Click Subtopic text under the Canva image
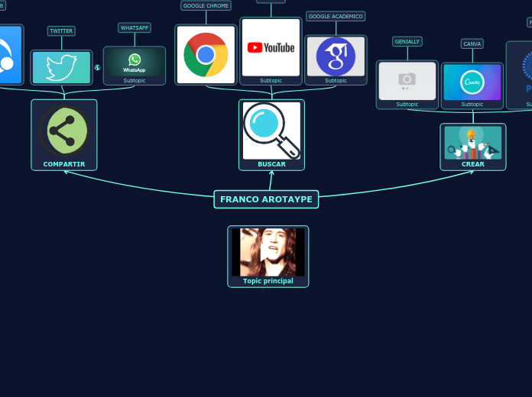 472,104
